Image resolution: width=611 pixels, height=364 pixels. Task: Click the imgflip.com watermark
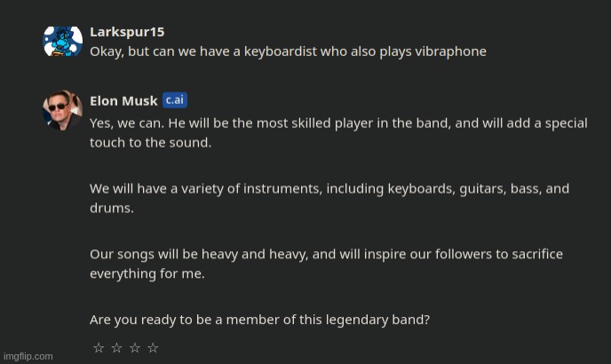tap(28, 356)
